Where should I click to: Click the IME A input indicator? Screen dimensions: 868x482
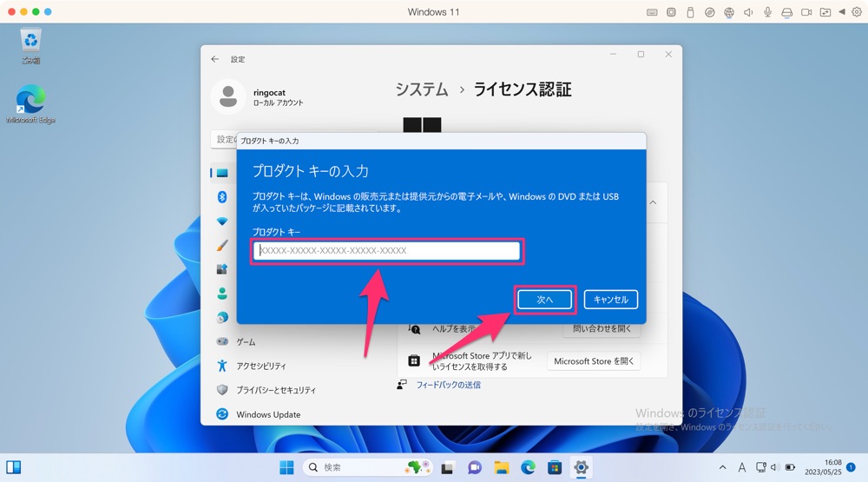pos(742,467)
